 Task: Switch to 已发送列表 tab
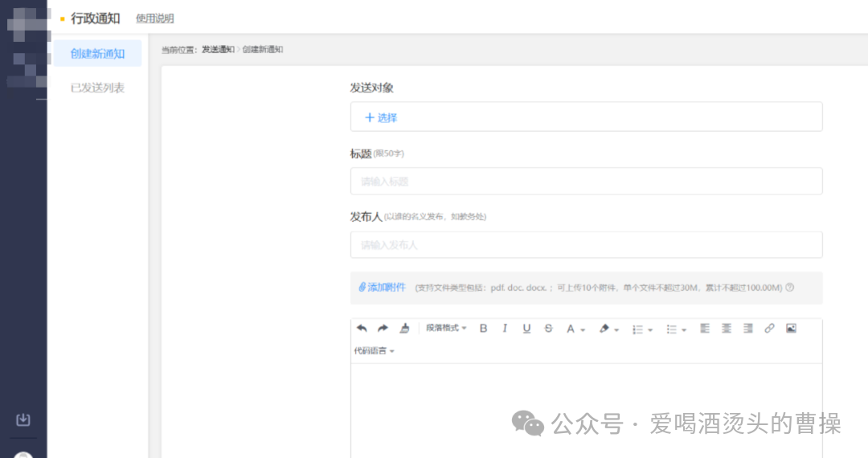[x=97, y=88]
